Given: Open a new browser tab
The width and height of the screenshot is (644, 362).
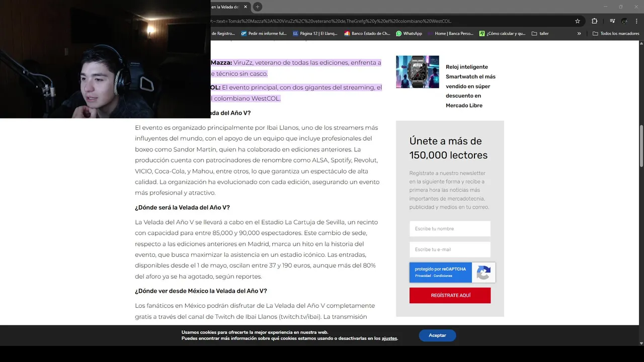Looking at the screenshot, I should pos(258,7).
